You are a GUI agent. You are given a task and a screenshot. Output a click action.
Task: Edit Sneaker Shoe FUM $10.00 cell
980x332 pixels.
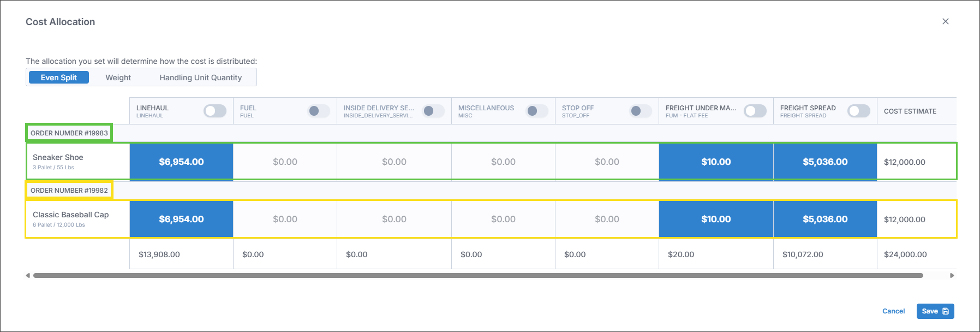click(716, 162)
